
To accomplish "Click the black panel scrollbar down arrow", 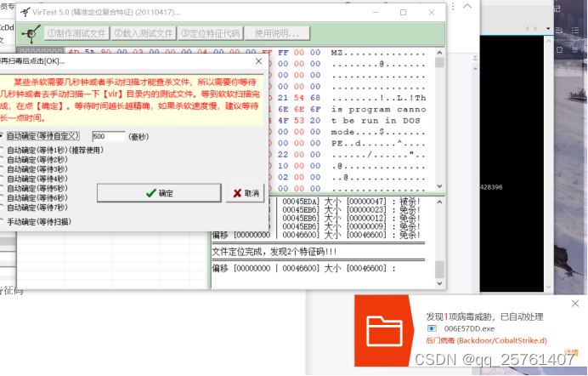I will pyautogui.click(x=549, y=287).
